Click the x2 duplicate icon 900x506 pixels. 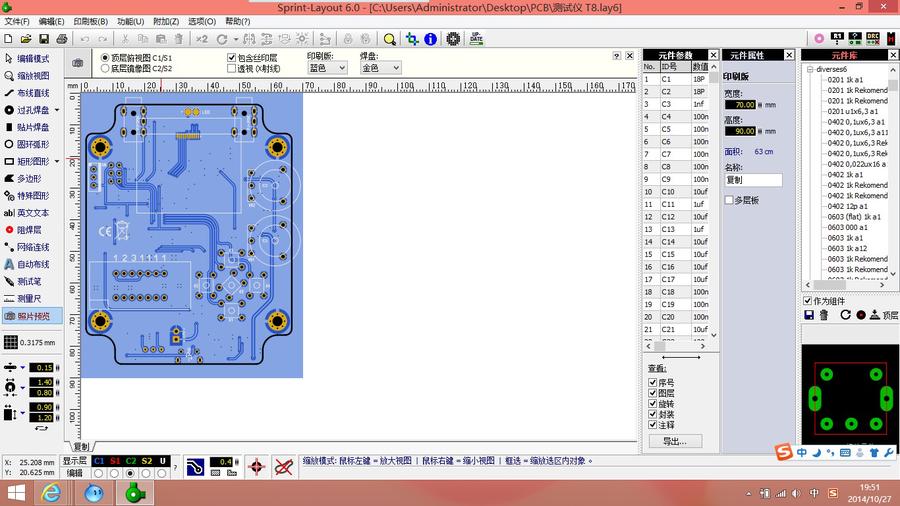(x=201, y=39)
